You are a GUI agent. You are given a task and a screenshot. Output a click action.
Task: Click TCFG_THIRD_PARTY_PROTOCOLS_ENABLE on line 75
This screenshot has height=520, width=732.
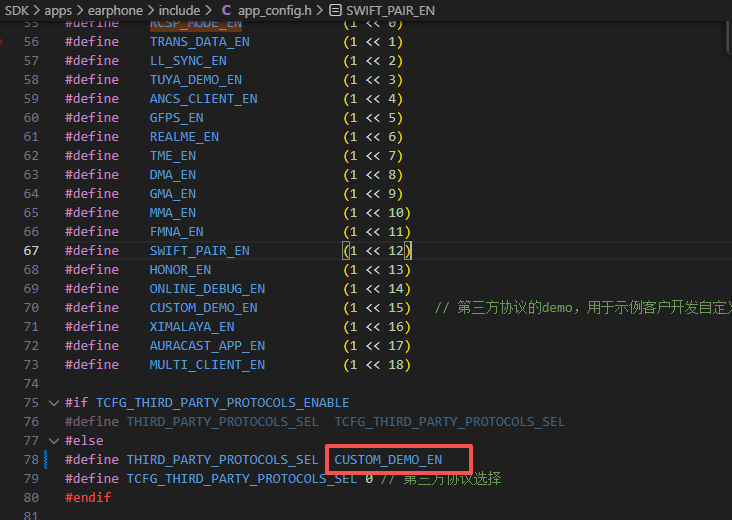pos(222,403)
